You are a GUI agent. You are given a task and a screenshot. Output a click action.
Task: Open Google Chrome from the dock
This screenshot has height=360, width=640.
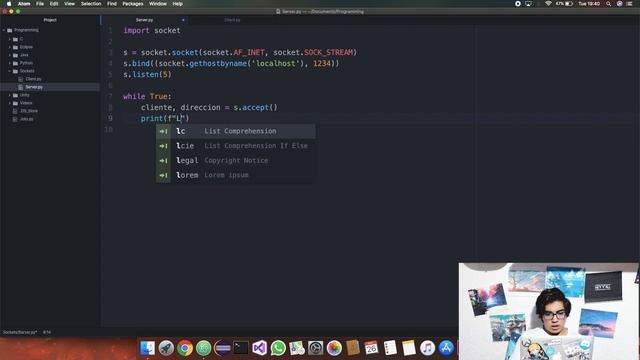pos(185,348)
